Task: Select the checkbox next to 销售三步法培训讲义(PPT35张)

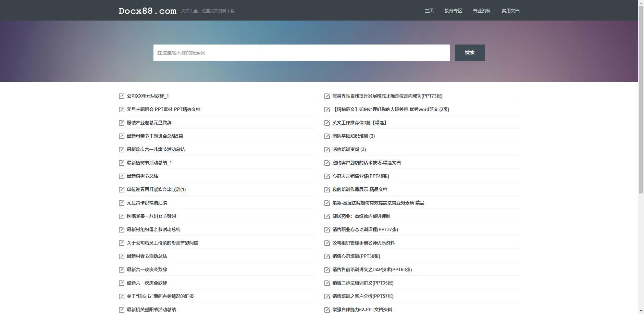Action: 327,283
